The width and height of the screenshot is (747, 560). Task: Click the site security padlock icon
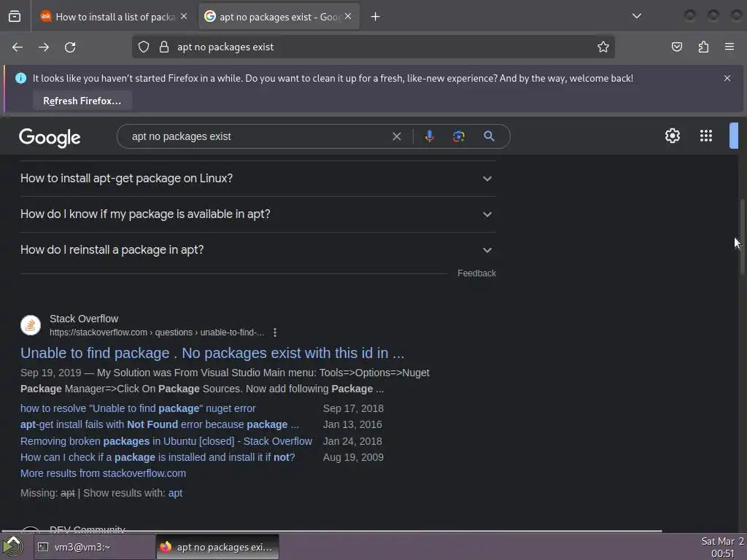164,47
